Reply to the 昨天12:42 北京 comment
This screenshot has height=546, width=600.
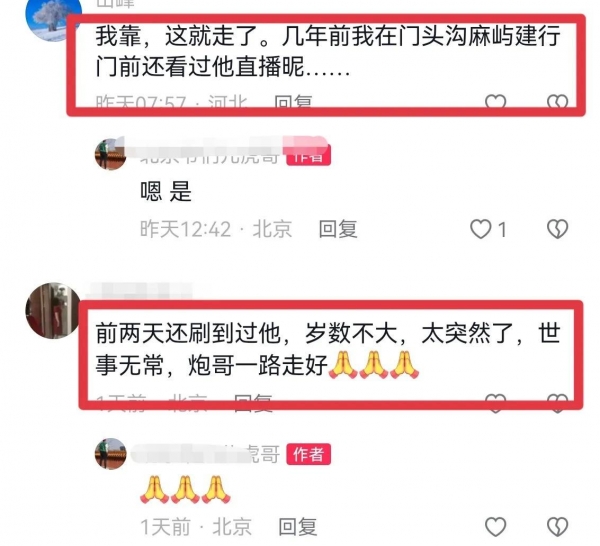(x=338, y=229)
